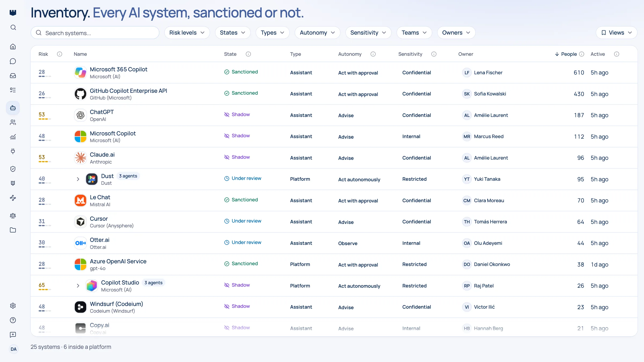
Task: Open the Microsoft 365 Copilot row
Action: pos(334,73)
